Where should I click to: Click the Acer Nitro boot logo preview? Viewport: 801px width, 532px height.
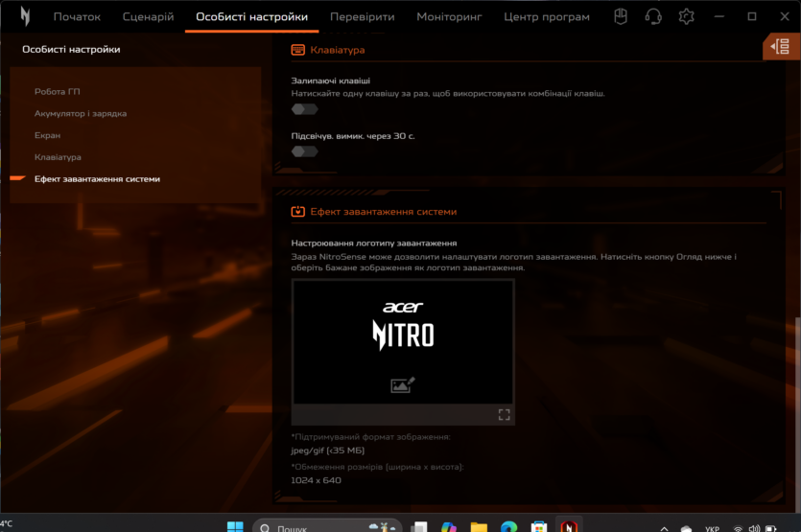403,341
